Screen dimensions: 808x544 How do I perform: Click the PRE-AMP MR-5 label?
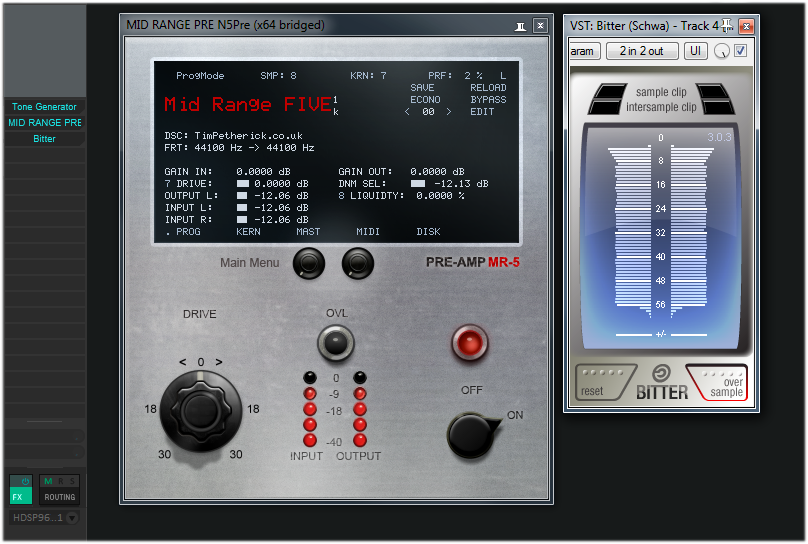point(473,262)
